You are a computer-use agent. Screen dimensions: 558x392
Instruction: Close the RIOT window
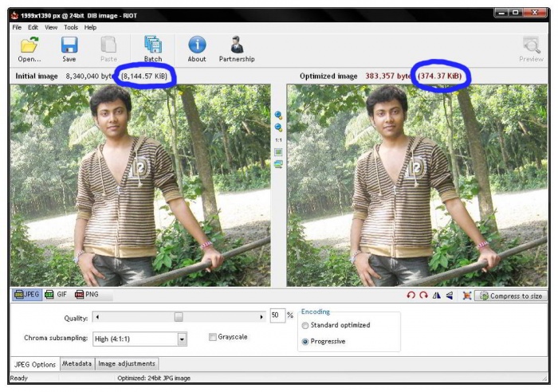[x=534, y=13]
